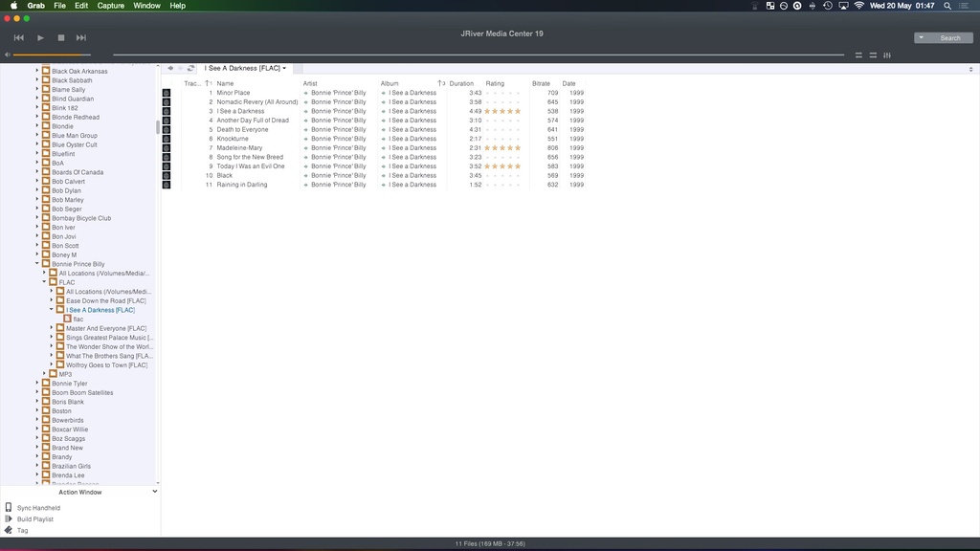Skip to the previous track
The height and width of the screenshot is (551, 980).
19,37
